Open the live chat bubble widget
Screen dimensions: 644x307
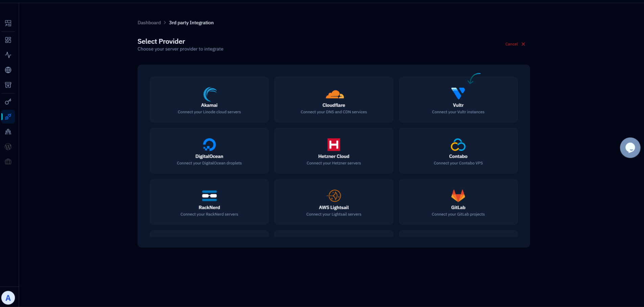(x=630, y=148)
